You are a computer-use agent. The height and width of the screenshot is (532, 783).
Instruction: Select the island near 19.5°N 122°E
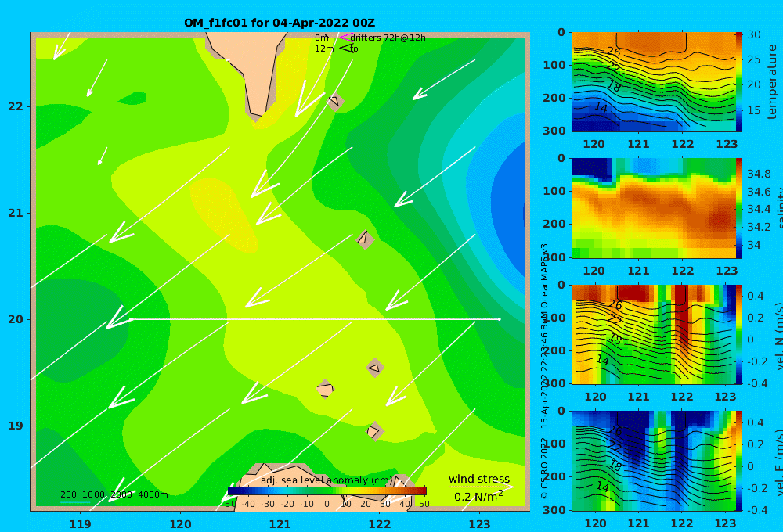pos(375,368)
